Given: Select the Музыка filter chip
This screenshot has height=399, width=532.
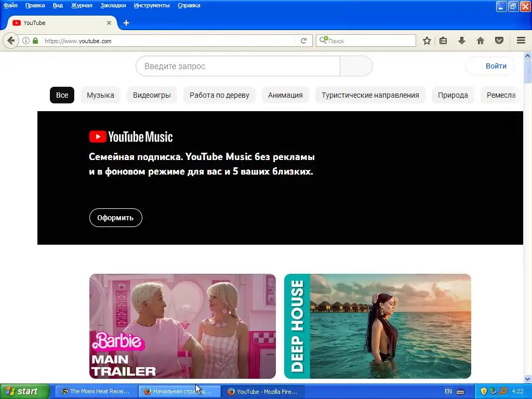Looking at the screenshot, I should (x=100, y=95).
